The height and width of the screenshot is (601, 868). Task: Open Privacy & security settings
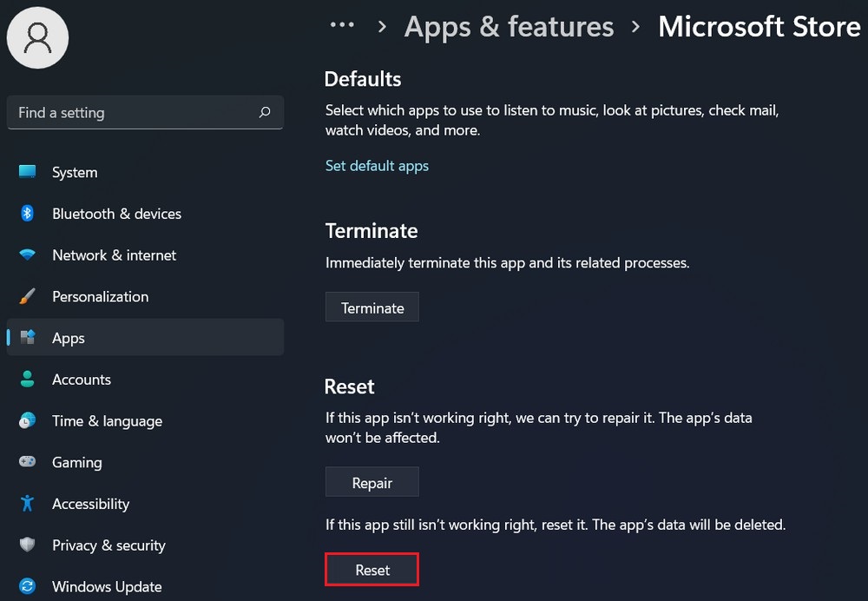(145, 545)
